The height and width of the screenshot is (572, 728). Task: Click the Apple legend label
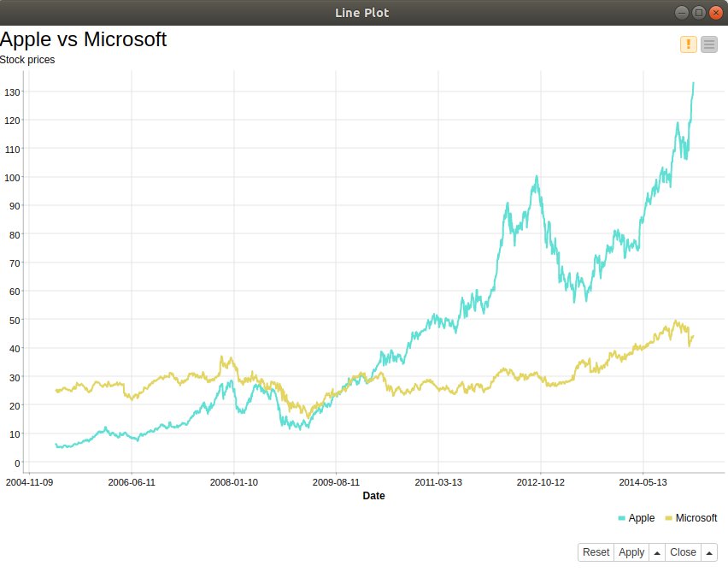pyautogui.click(x=641, y=518)
